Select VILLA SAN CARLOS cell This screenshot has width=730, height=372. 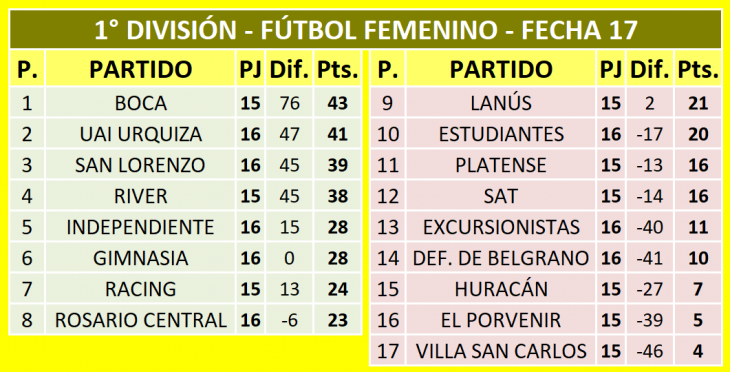click(501, 351)
